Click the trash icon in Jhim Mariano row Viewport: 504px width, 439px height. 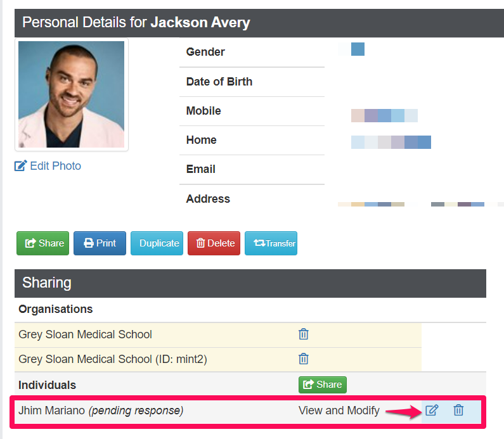tap(458, 410)
